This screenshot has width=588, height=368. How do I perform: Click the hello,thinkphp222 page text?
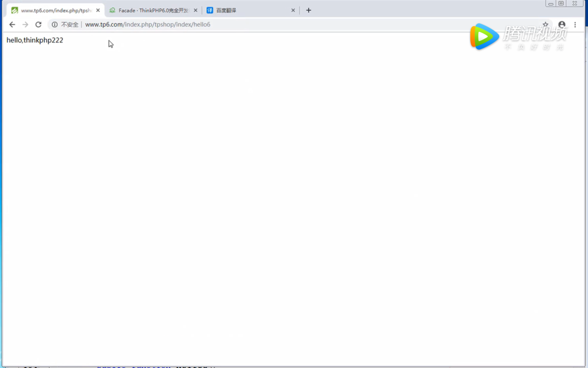[35, 40]
